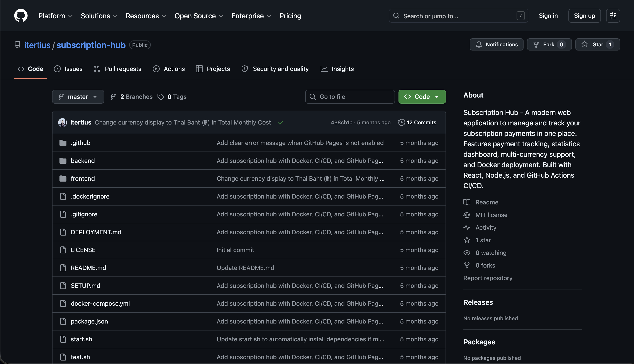
Task: Click the Readme book icon in About
Action: [467, 202]
